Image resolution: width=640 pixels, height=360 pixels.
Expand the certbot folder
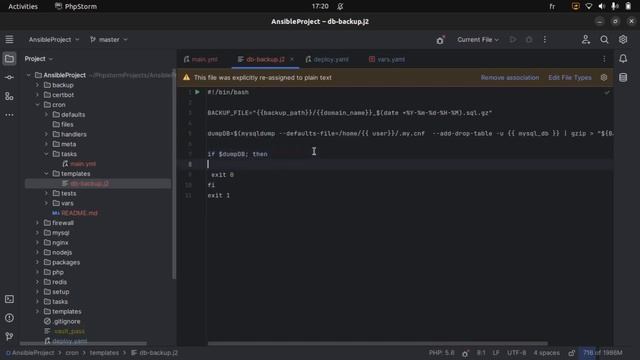click(x=38, y=95)
